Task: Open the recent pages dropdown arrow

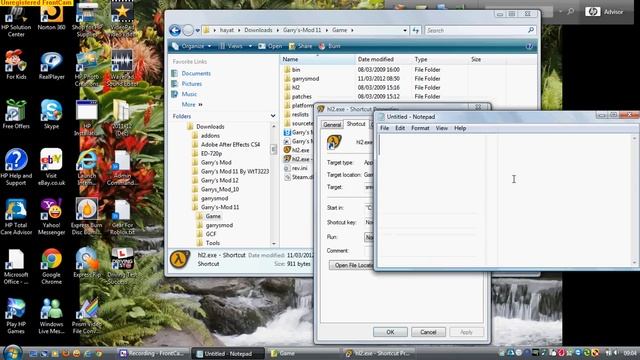Action: 198,31
